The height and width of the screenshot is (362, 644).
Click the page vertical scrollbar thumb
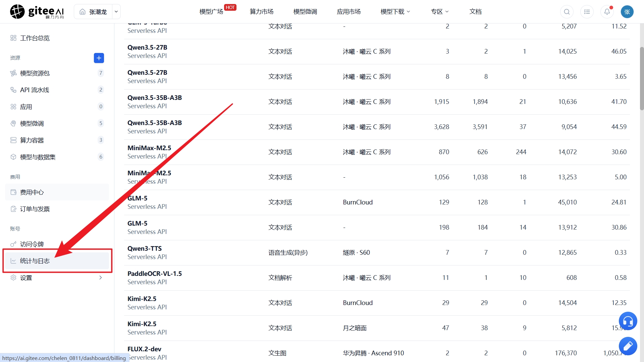coord(642,78)
